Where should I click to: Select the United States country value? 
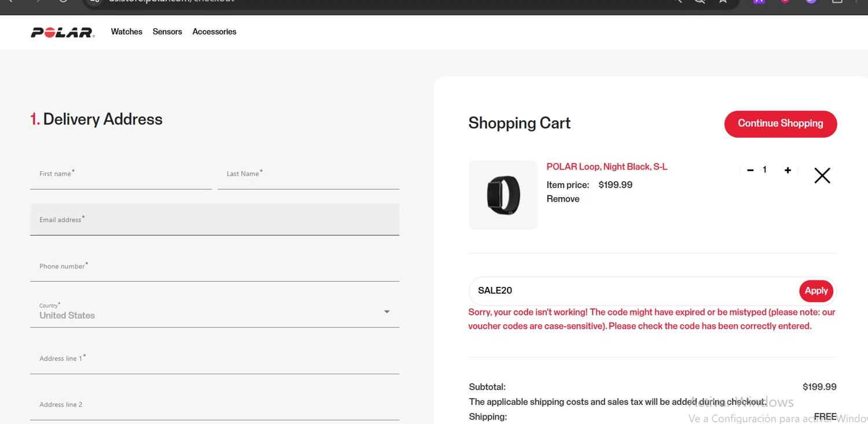[x=67, y=315]
